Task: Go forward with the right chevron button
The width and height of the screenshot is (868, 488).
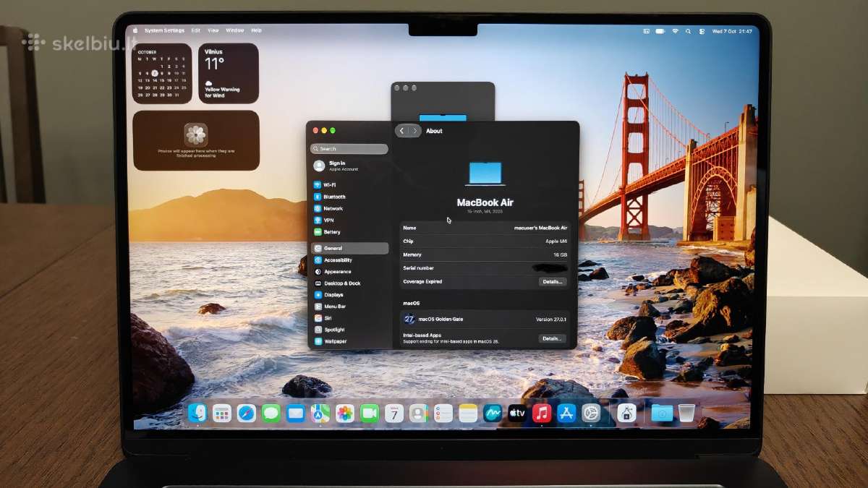Action: point(414,131)
